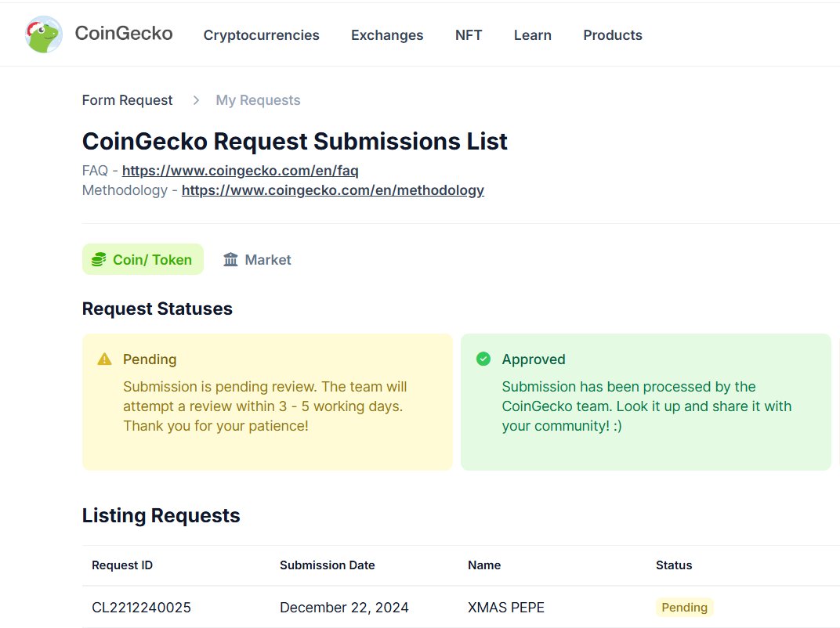This screenshot has width=840, height=628.
Task: Open the Learn menu
Action: [x=533, y=35]
